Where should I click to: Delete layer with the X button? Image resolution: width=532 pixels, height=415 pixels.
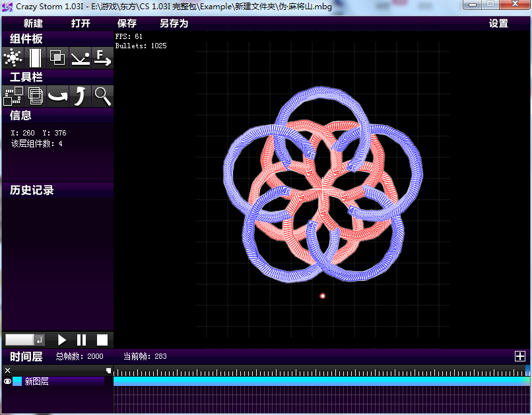(x=7, y=371)
